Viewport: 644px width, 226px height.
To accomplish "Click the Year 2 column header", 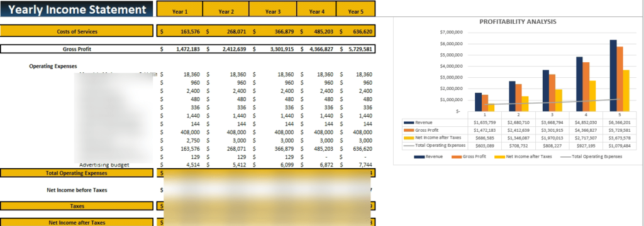I will point(226,9).
